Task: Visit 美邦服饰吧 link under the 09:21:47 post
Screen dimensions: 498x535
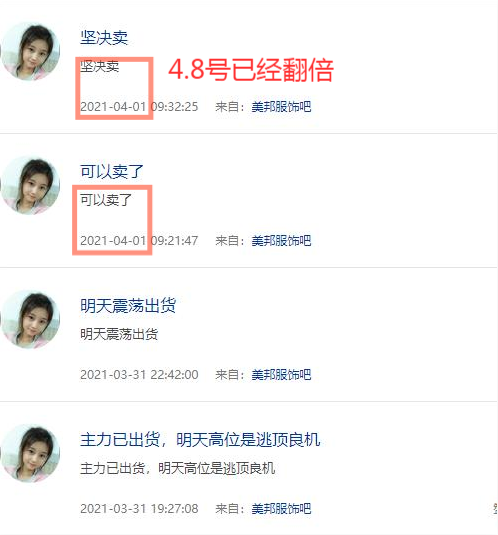Action: [x=281, y=241]
